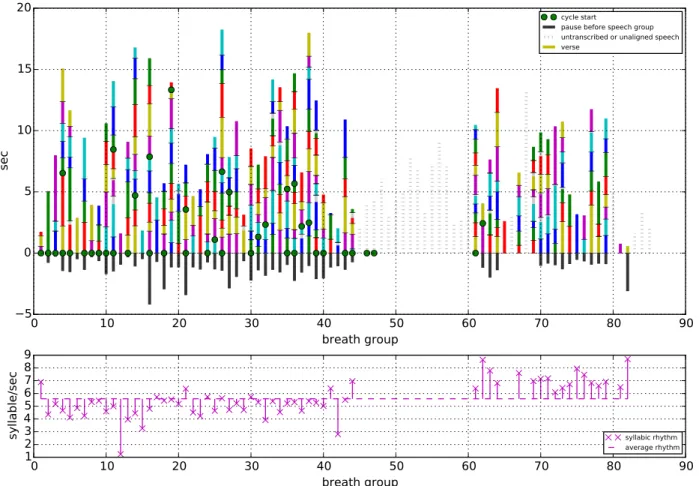This screenshot has width=699, height=486.
Task: Click the 'average rhythm' legend label
Action: click(652, 447)
